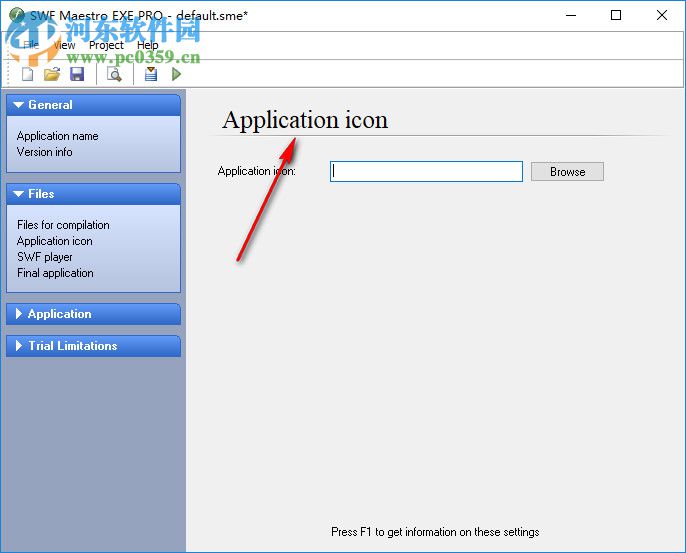Screen dimensions: 686x553
Task: Open Final application settings
Action: point(55,273)
